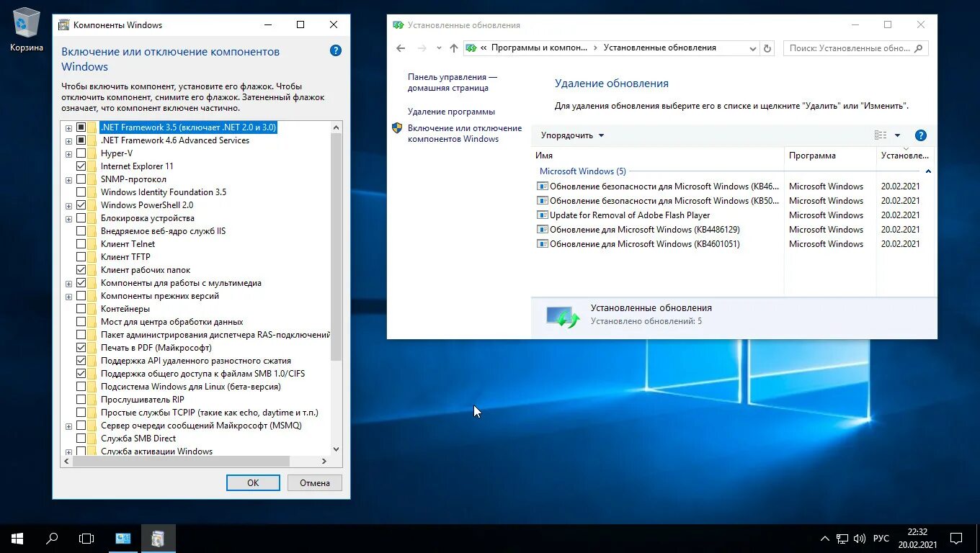Switch to Компоненты Windows taskbar app
Viewport: 980px width, 553px height.
(x=158, y=538)
